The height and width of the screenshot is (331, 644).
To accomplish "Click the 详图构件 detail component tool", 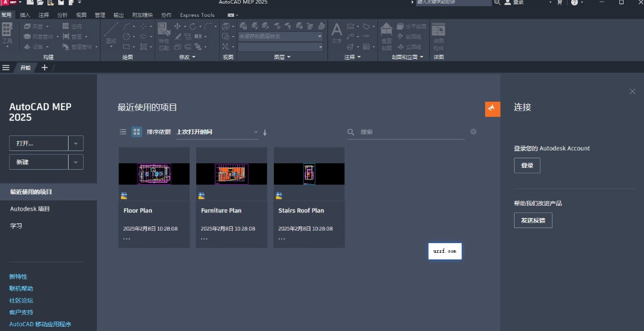I will point(439,36).
